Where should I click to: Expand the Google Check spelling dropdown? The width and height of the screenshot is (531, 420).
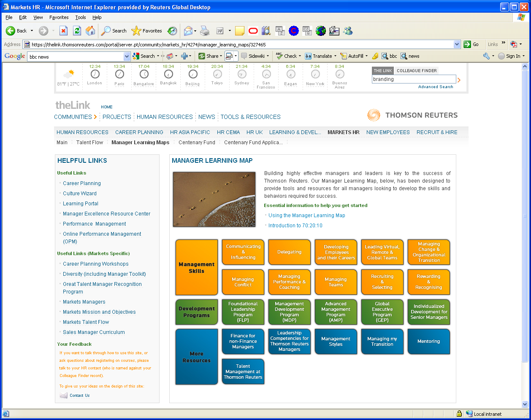pos(300,56)
